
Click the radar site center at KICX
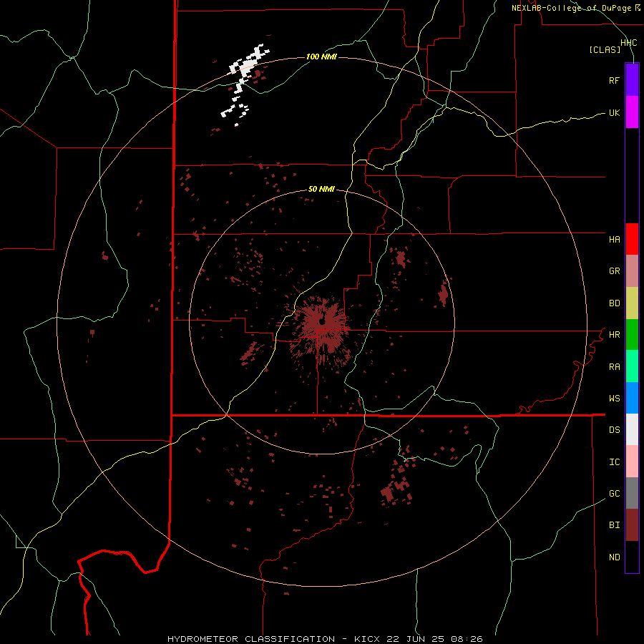point(322,321)
